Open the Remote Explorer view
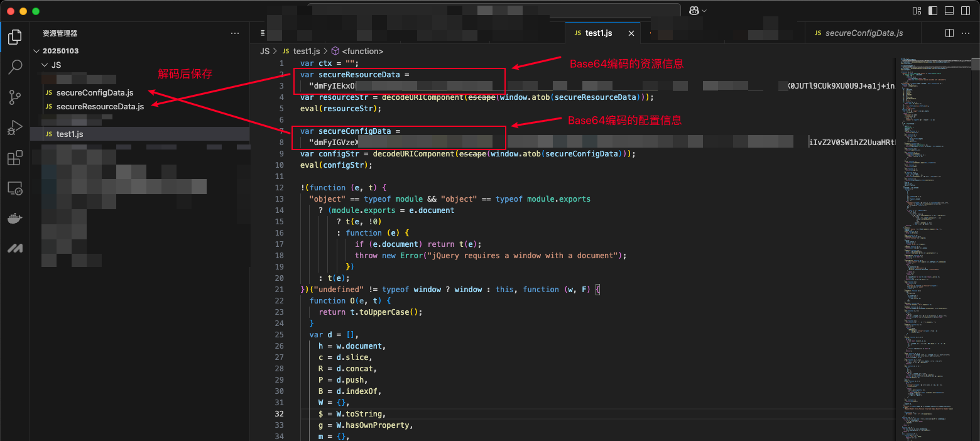The image size is (980, 441). [15, 188]
